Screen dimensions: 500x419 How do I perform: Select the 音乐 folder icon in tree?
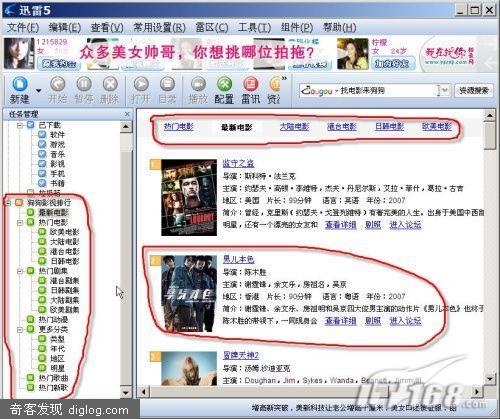[42, 154]
